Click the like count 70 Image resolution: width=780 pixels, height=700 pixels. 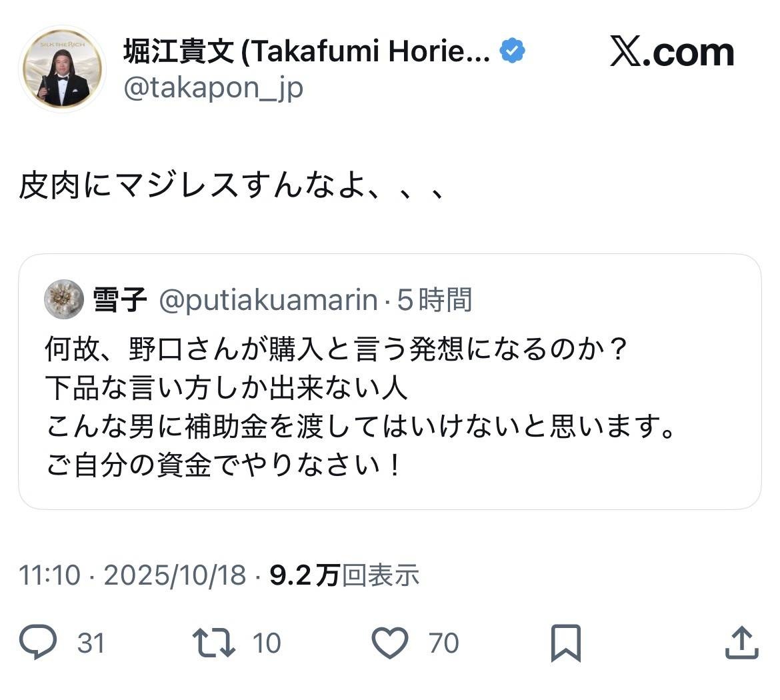443,643
